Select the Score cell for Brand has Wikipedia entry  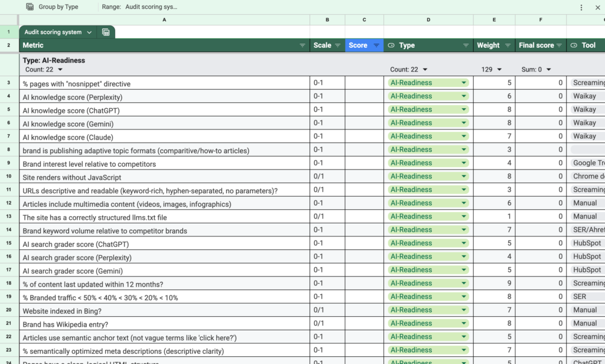point(364,323)
